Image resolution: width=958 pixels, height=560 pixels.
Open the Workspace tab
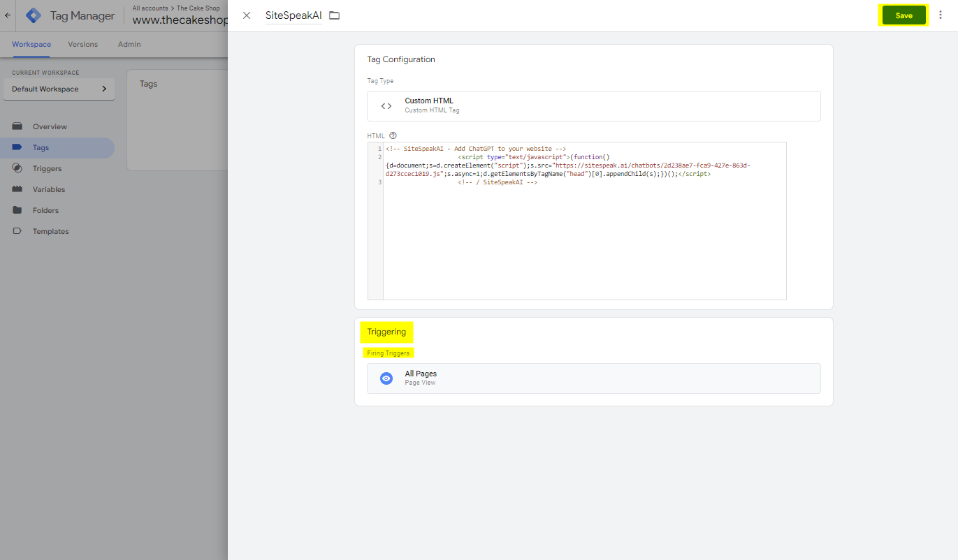(x=31, y=44)
